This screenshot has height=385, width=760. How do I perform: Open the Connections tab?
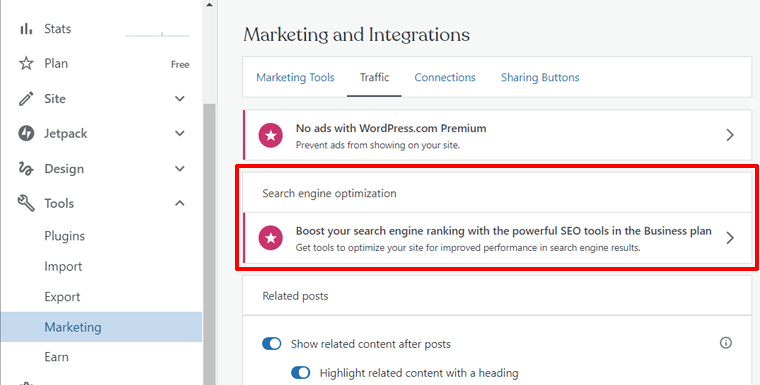click(x=445, y=78)
